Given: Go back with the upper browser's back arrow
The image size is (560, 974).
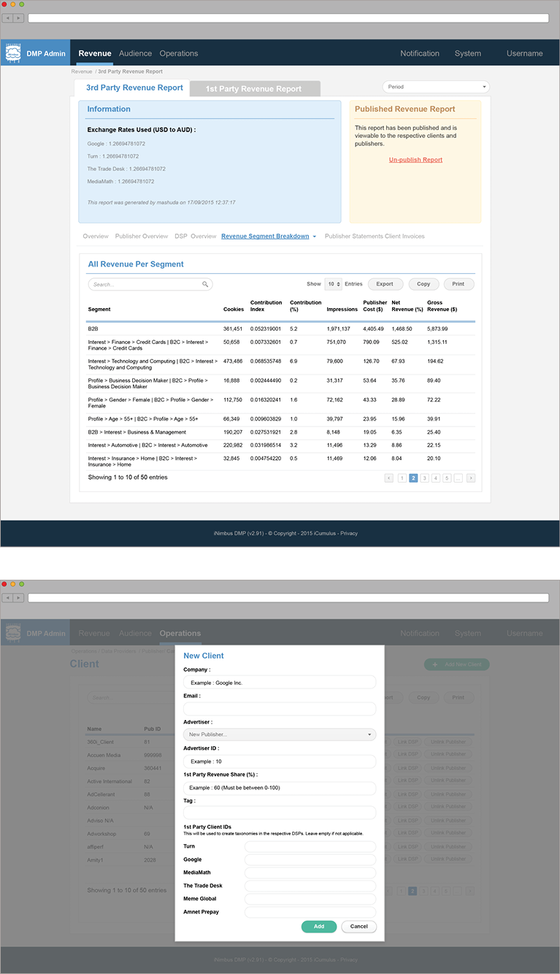Looking at the screenshot, I should (x=8, y=17).
